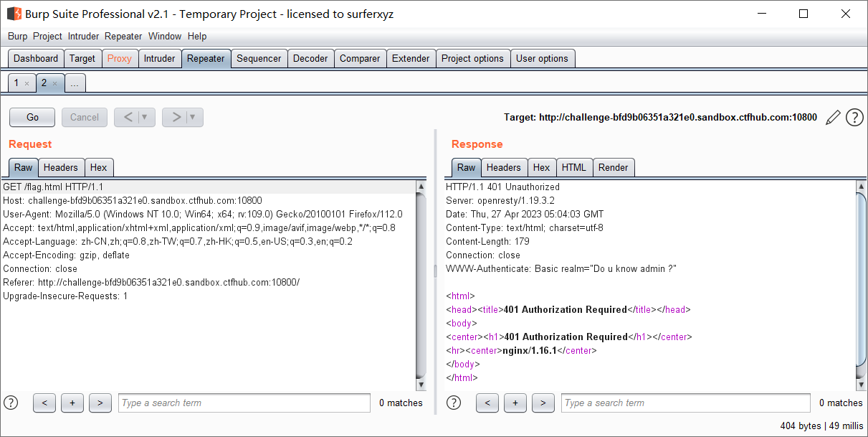
Task: Click the User-Agent header line
Action: coord(203,214)
